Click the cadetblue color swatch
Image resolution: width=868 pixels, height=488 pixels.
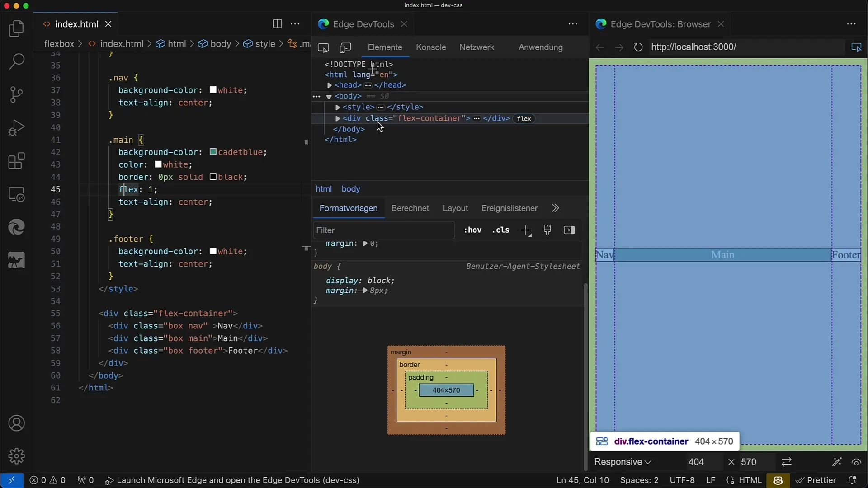pos(213,152)
